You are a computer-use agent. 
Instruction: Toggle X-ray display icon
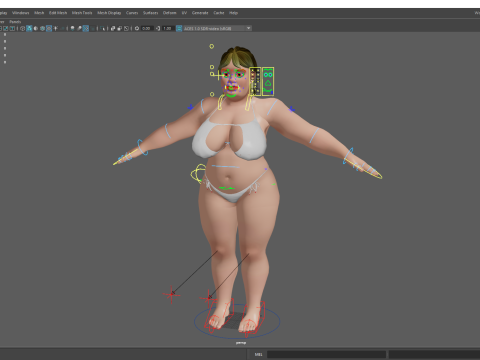coord(113,28)
